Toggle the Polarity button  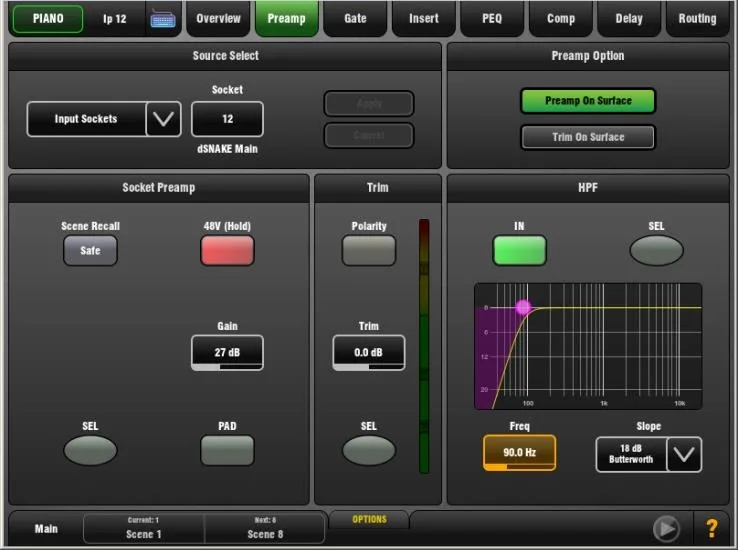pos(369,250)
